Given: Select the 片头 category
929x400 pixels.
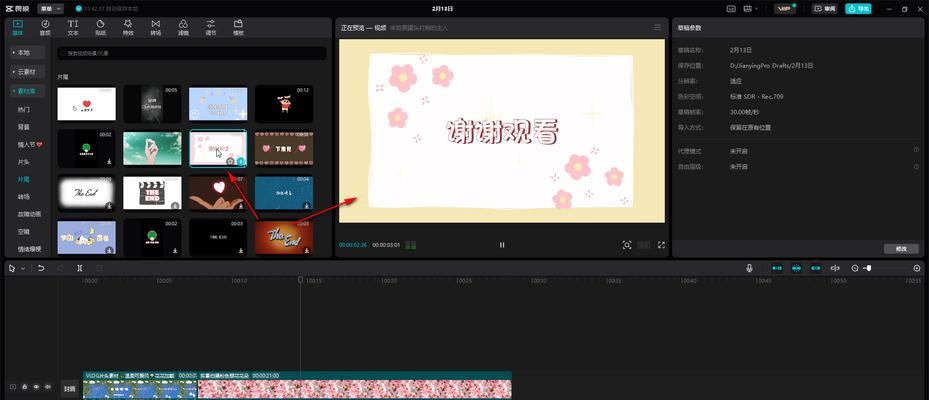Looking at the screenshot, I should click(x=24, y=162).
